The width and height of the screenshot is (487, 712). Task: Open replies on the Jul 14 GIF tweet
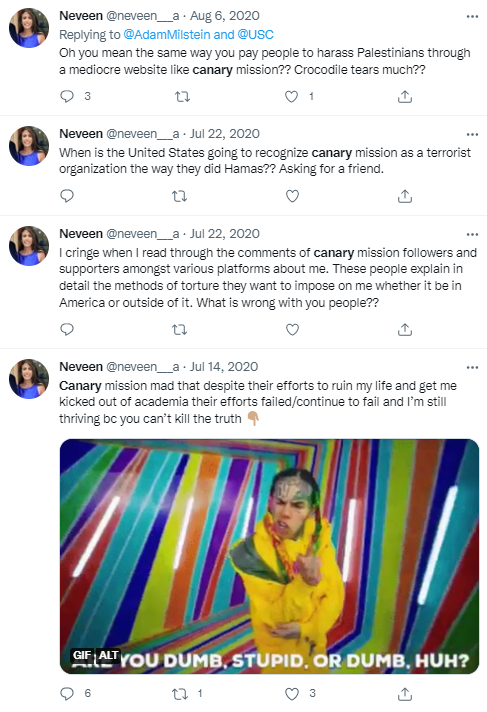(x=67, y=693)
